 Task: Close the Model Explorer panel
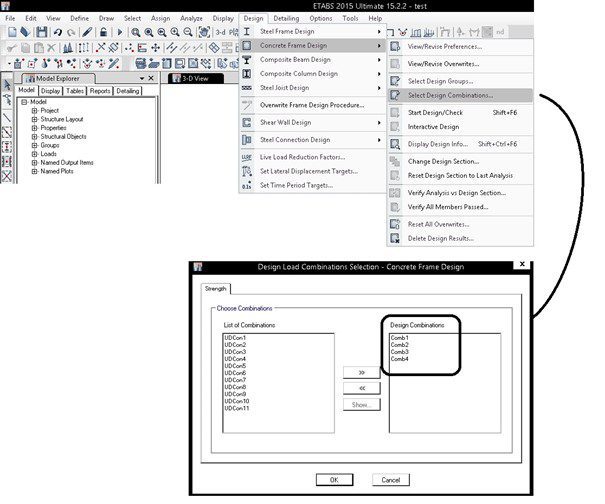coord(151,78)
